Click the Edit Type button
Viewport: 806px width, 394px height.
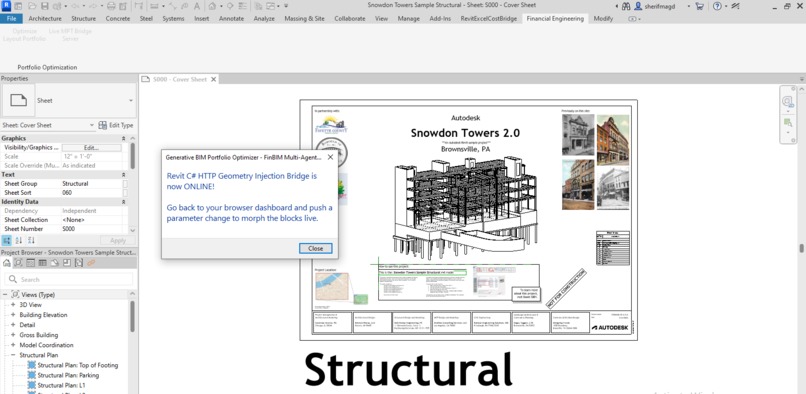(x=116, y=125)
